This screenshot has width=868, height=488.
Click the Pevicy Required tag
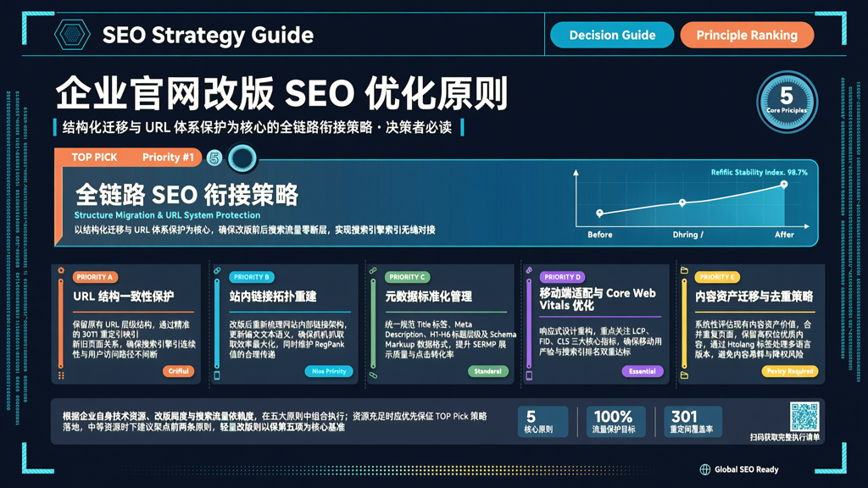[x=790, y=371]
